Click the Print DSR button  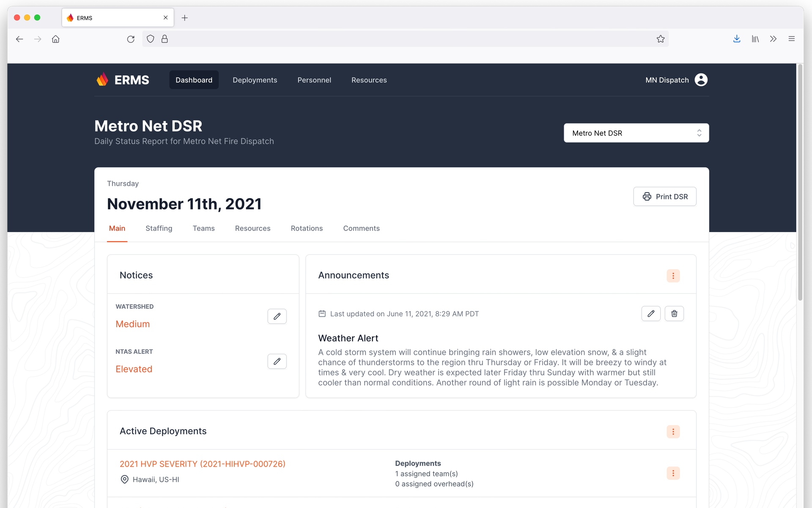[x=665, y=196]
